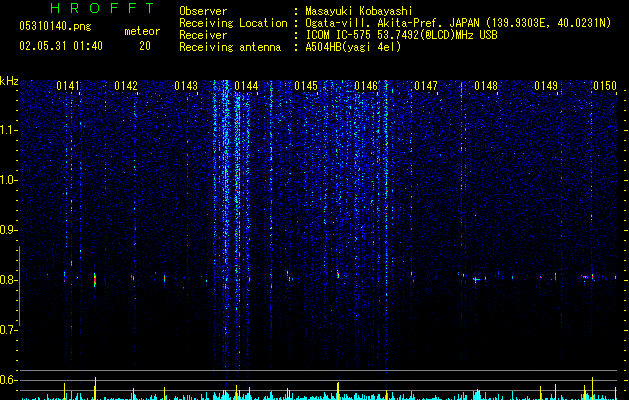Click the 0142 time marker
Screen dimensions: 629x400
(x=126, y=86)
